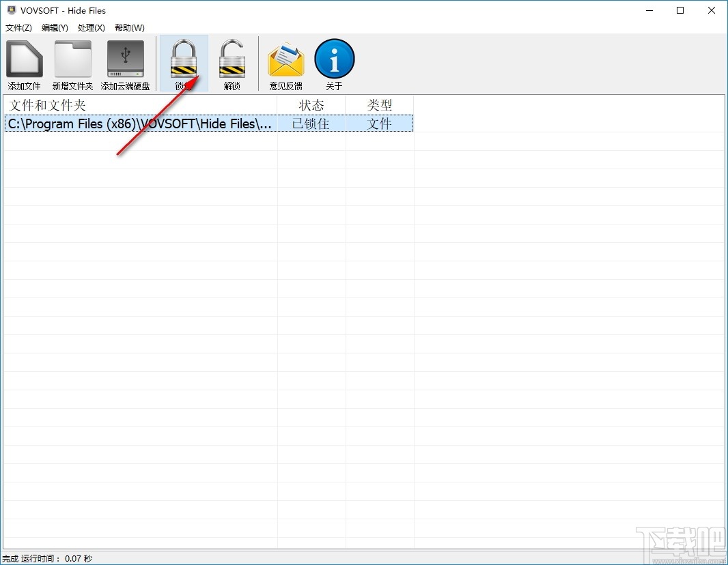Screen dimensions: 728x565
Task: Select the 新增文件夹 icon to create a folder
Action: pos(72,63)
